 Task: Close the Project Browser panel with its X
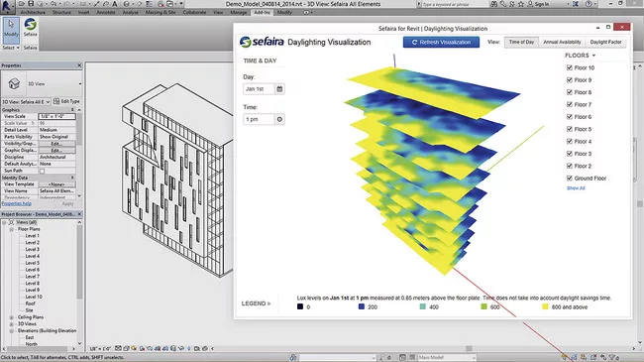[79, 214]
